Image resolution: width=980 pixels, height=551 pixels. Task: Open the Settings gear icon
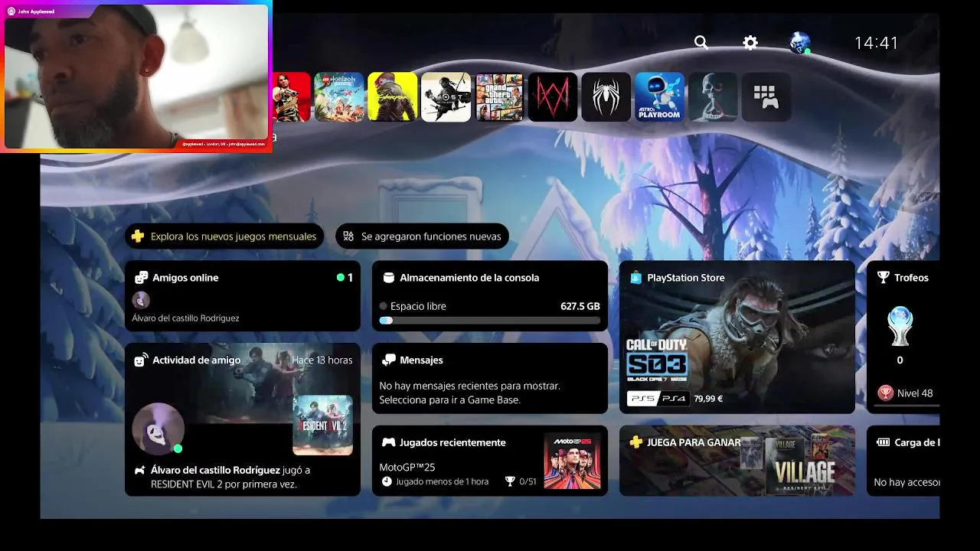[750, 43]
